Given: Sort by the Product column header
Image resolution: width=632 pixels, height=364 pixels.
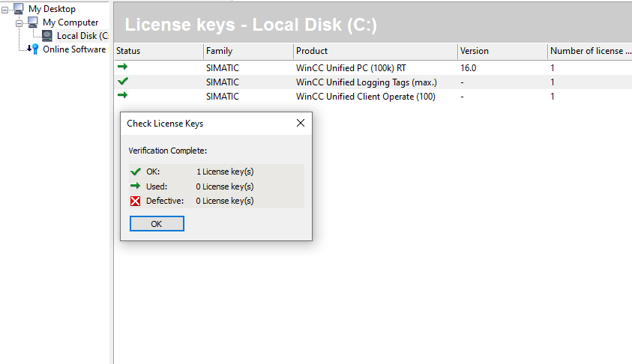Looking at the screenshot, I should coord(375,51).
